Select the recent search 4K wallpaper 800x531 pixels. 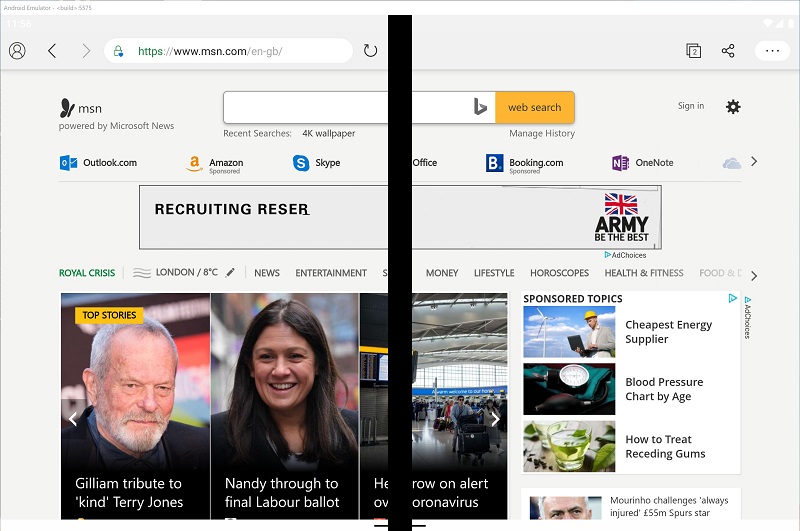(329, 133)
